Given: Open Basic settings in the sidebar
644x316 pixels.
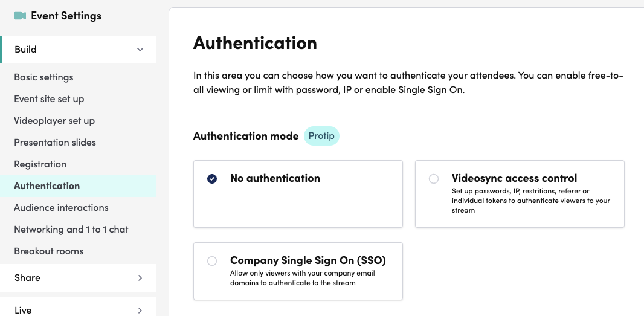Looking at the screenshot, I should point(43,77).
